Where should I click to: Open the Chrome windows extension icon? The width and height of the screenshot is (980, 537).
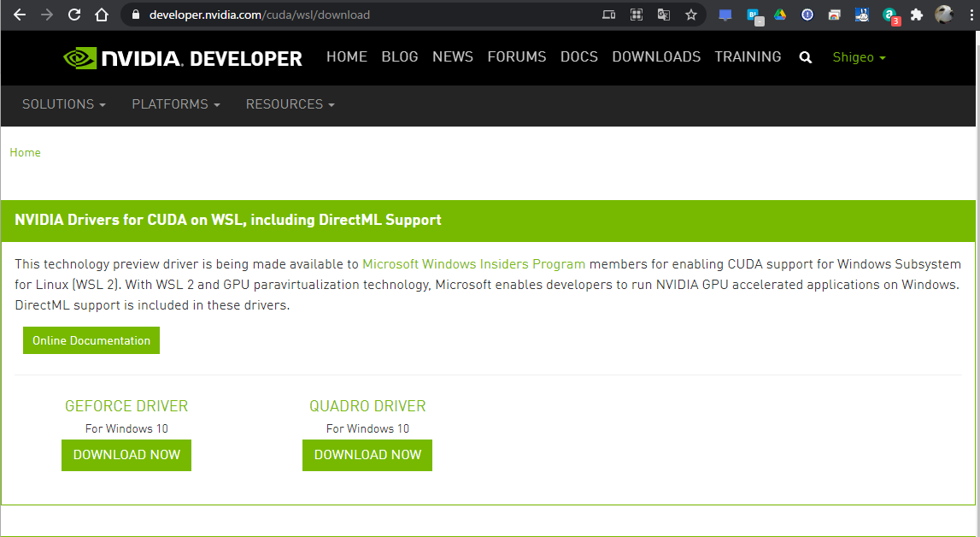[x=835, y=15]
